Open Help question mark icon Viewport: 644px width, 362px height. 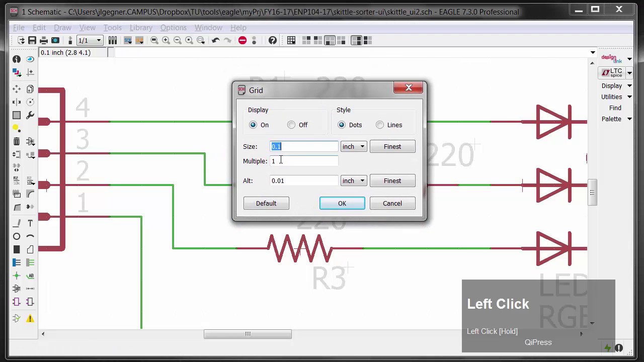click(272, 40)
